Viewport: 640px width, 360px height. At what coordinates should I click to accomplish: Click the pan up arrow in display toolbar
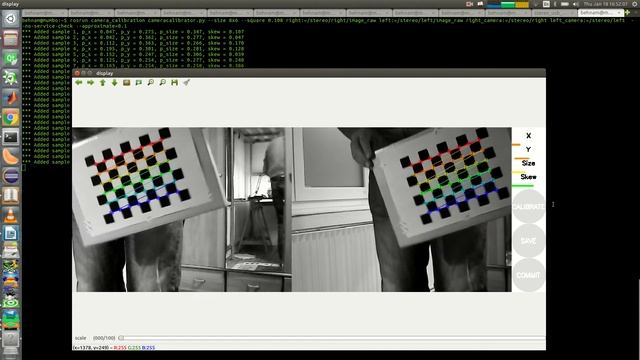tap(102, 82)
